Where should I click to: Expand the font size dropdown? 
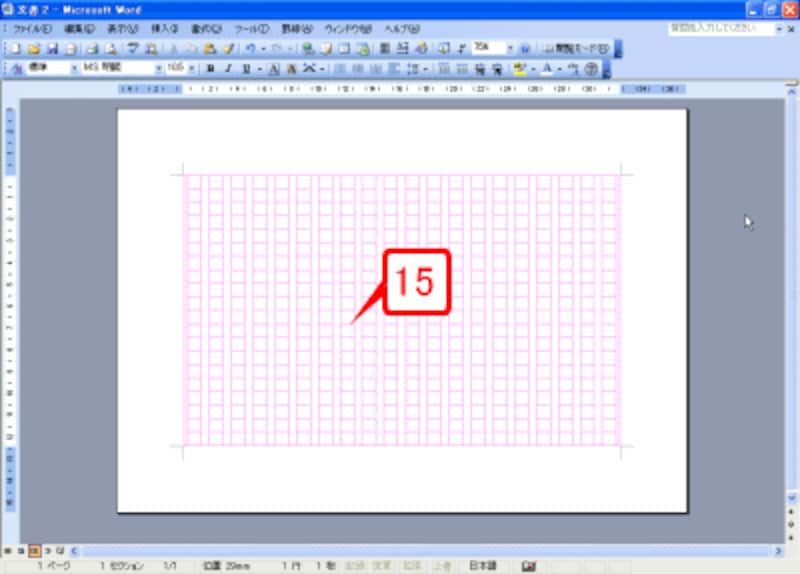192,68
